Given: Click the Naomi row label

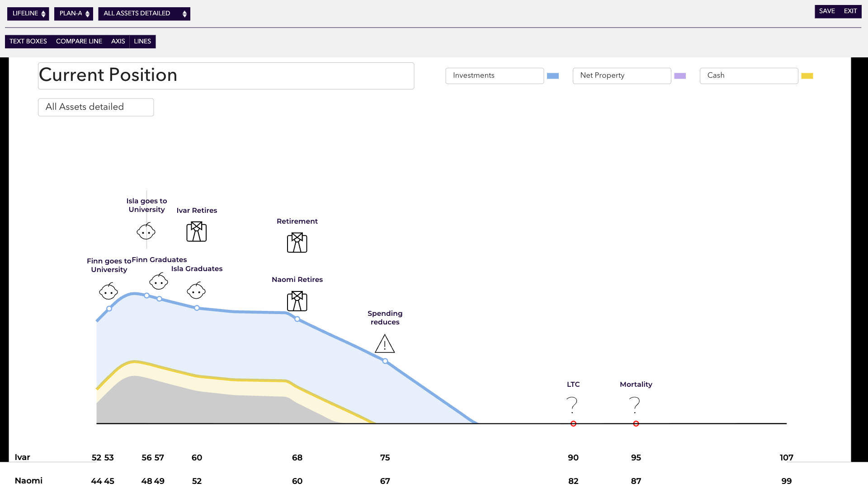Looking at the screenshot, I should [x=28, y=481].
